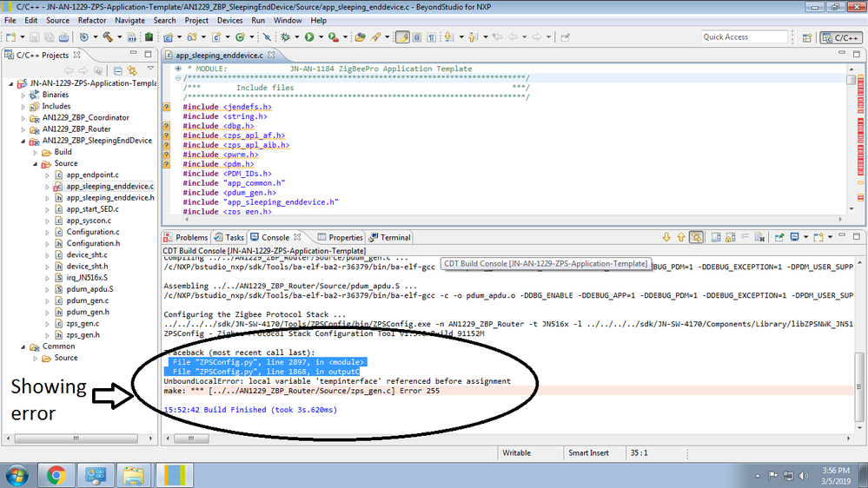Click the Projects panel horizontal scrollbar
The image size is (868, 488).
coord(76,439)
